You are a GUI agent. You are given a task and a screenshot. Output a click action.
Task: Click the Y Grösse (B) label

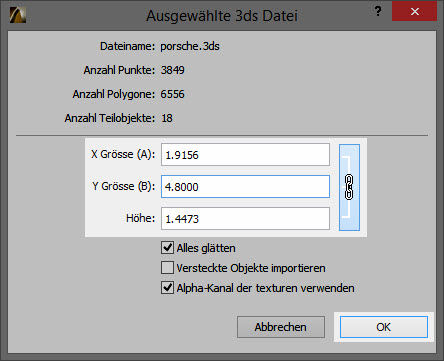point(124,186)
